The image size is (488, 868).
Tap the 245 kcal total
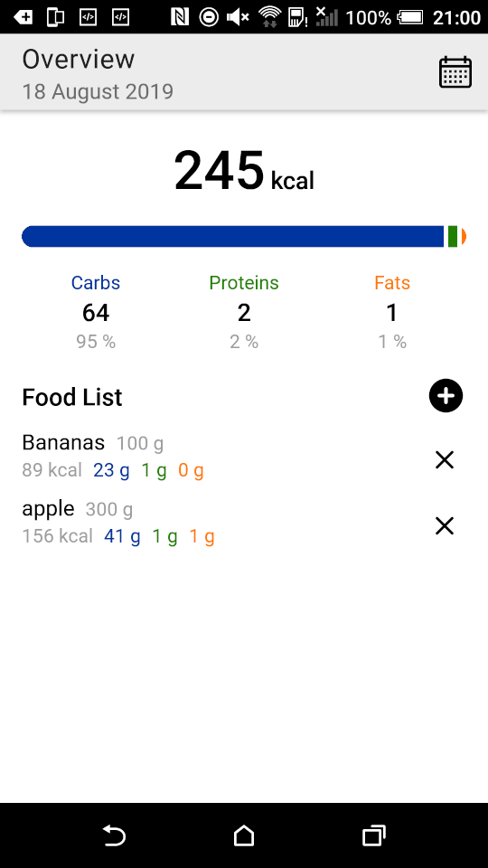pyautogui.click(x=244, y=171)
